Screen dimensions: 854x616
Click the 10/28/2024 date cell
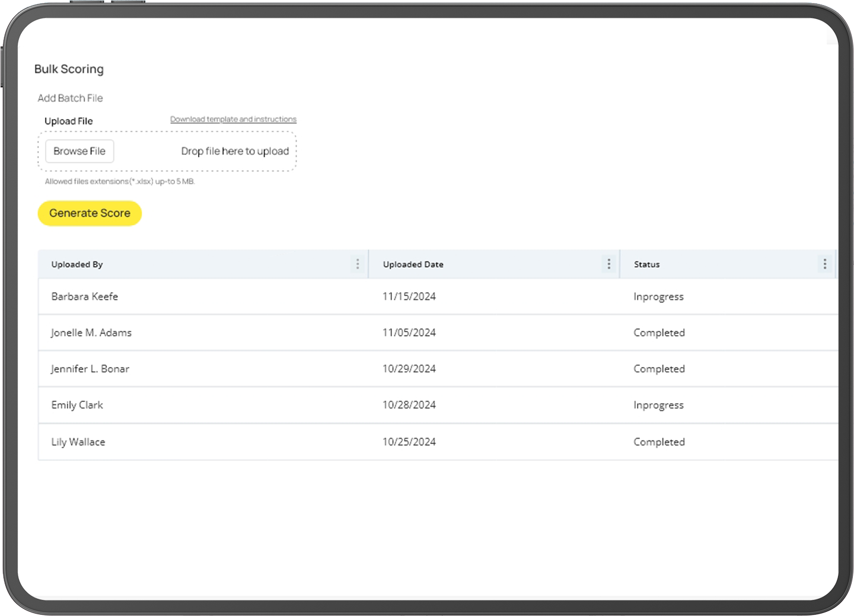409,405
